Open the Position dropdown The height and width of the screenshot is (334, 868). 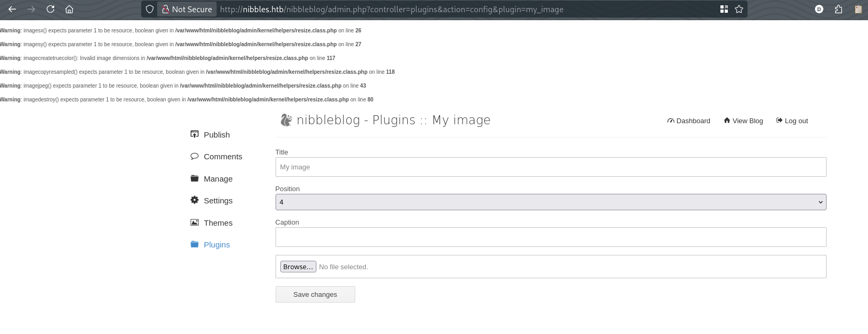click(x=551, y=202)
